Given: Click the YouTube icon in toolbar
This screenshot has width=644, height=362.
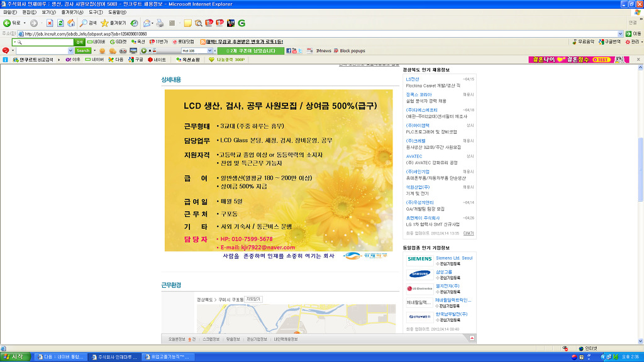Looking at the screenshot, I should click(294, 51).
